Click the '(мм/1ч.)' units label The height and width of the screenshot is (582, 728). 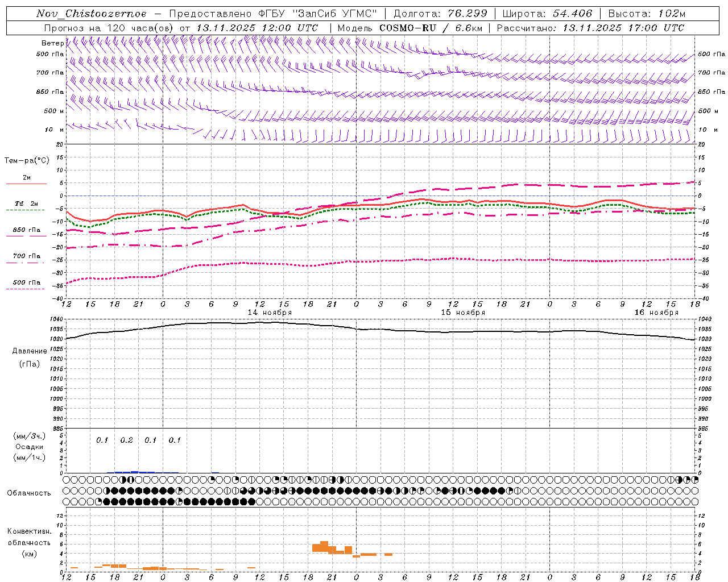coord(30,458)
